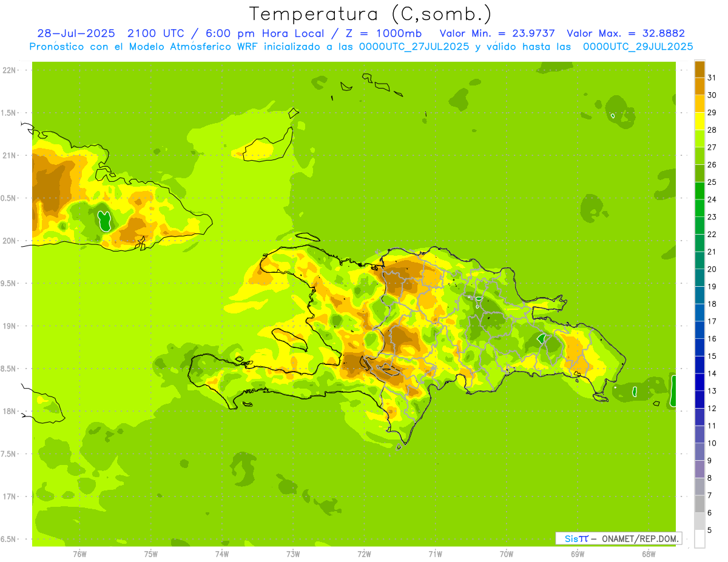This screenshot has height=562, width=728.
Task: Click the '75W' longitude axis label
Action: pyautogui.click(x=150, y=554)
